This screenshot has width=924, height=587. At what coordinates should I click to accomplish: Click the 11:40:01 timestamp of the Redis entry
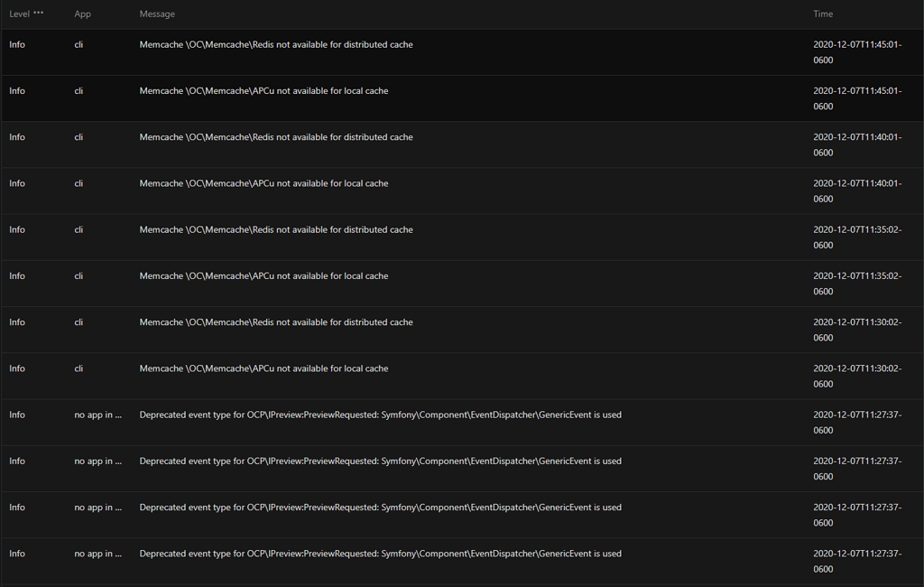pyautogui.click(x=856, y=144)
